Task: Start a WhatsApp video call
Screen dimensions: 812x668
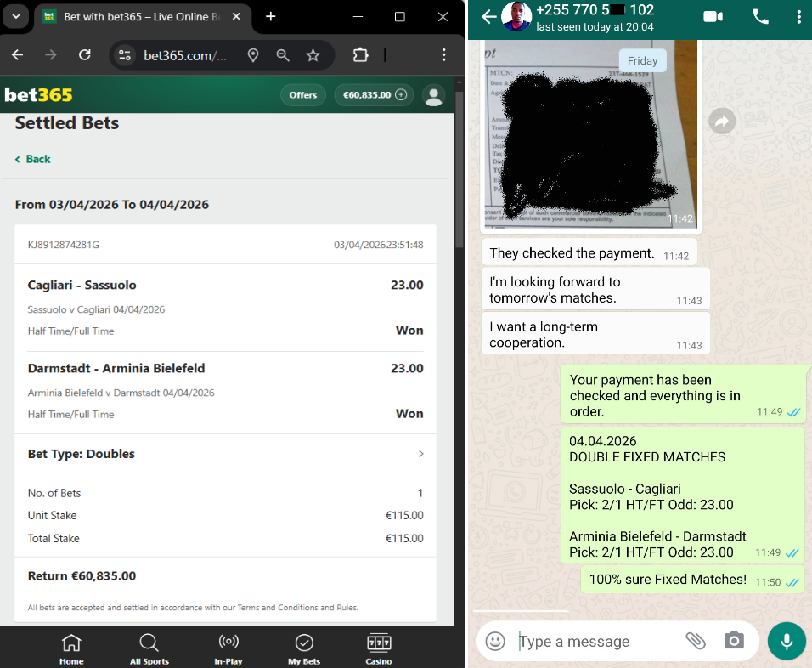Action: tap(712, 16)
